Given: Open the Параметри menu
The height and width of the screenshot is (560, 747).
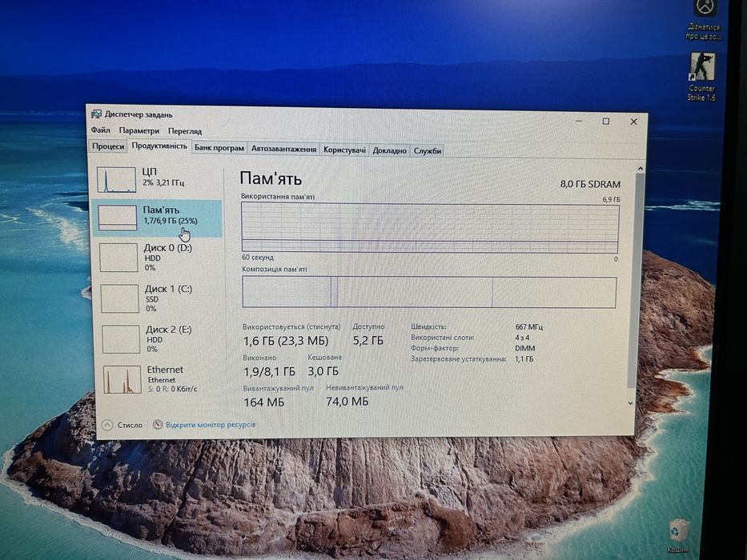Looking at the screenshot, I should pyautogui.click(x=139, y=130).
